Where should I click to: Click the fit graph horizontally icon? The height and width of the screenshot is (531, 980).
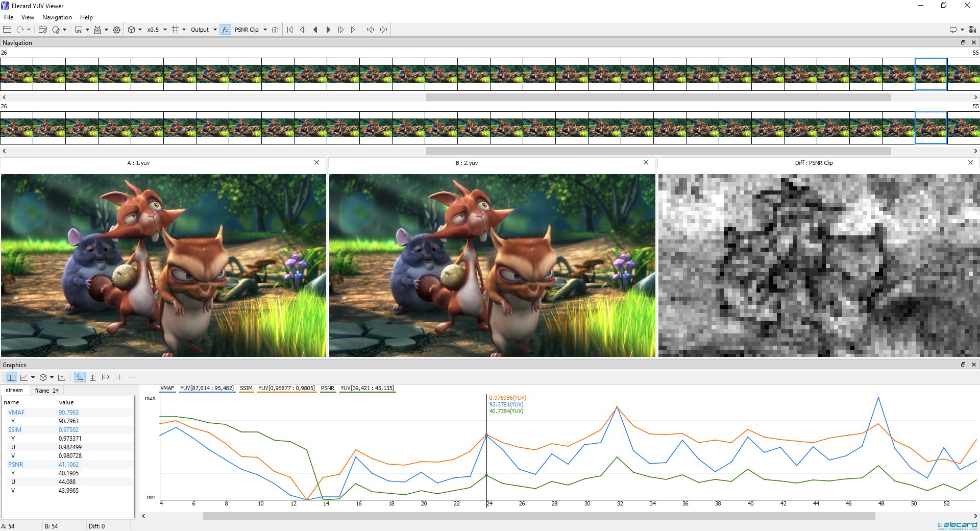tap(106, 377)
